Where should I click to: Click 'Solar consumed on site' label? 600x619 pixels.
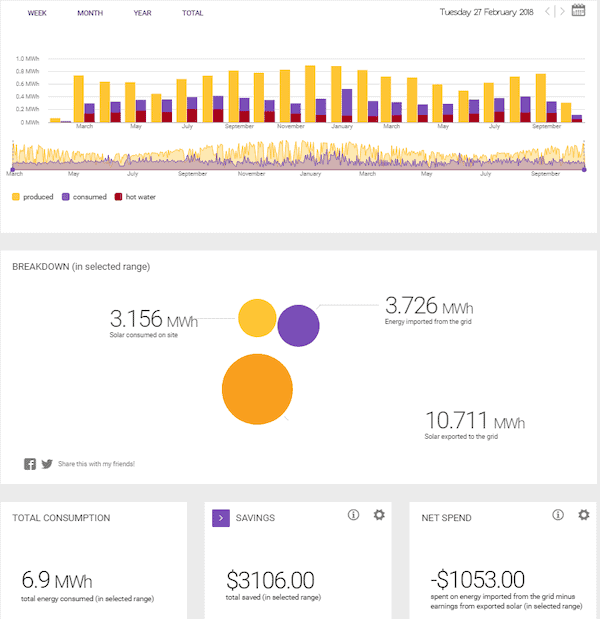click(144, 335)
